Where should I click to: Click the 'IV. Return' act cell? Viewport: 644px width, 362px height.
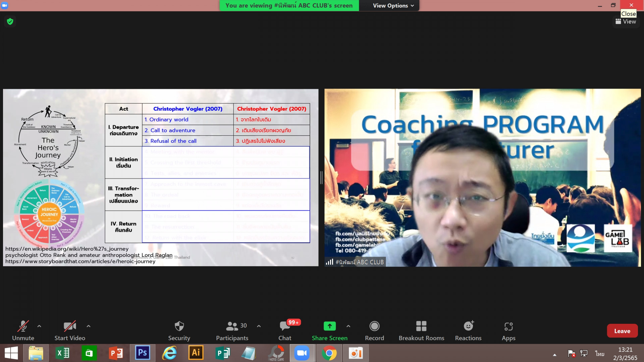(123, 227)
